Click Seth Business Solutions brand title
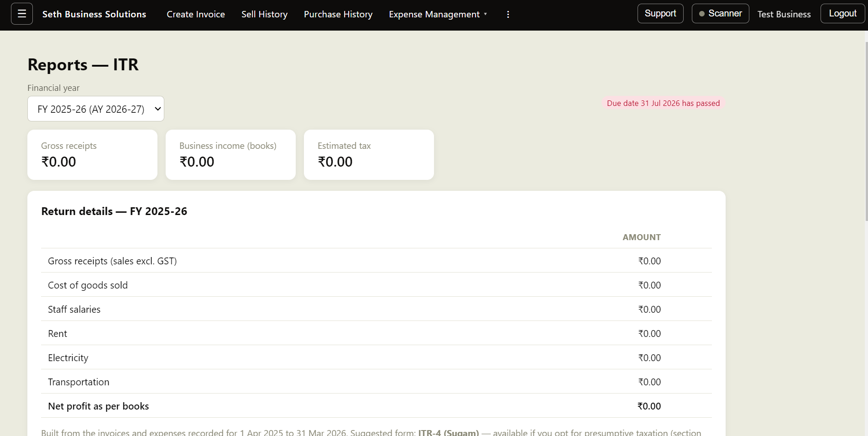868x436 pixels. click(x=94, y=14)
